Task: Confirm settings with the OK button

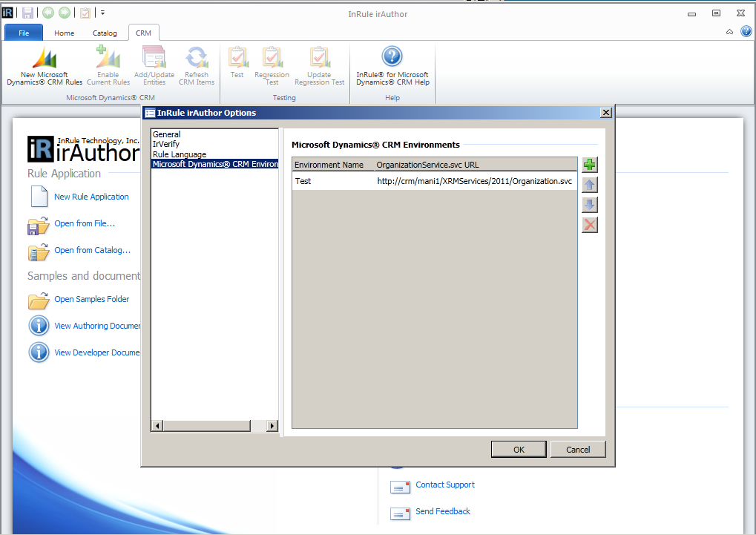Action: 518,449
